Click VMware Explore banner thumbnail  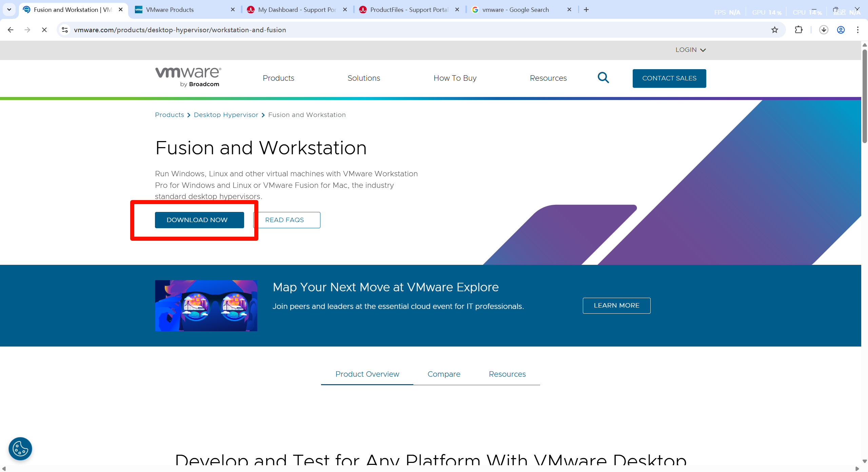click(x=206, y=306)
